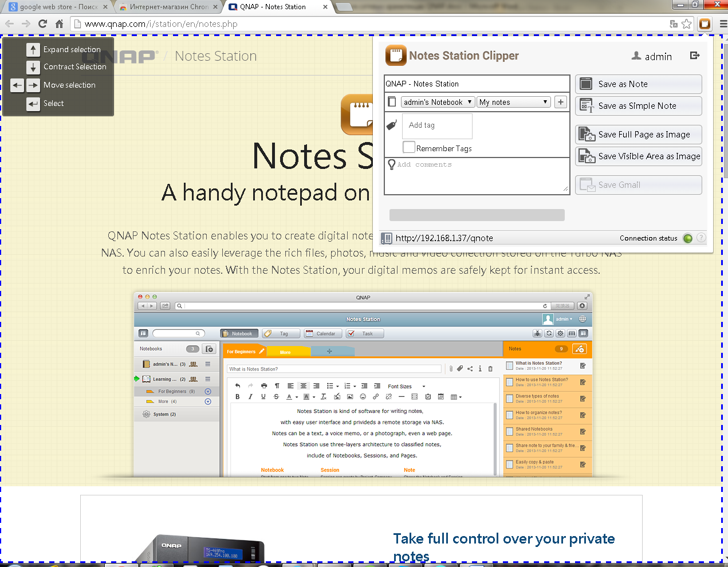
Task: Click Save as Simple Note button
Action: [639, 106]
